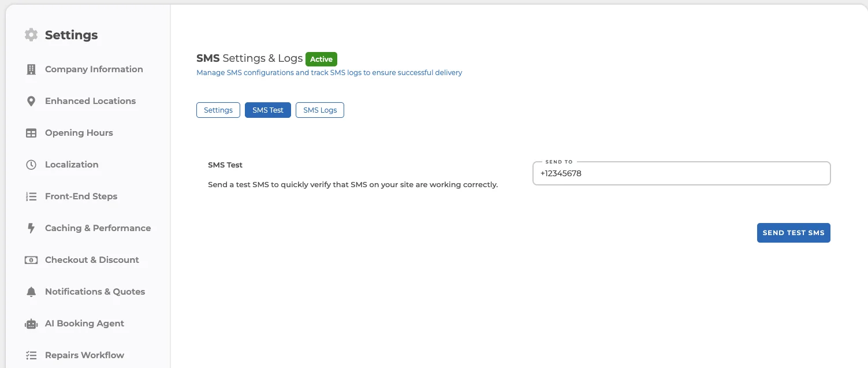Click the Settings gear icon in sidebar header
The height and width of the screenshot is (368, 868).
pos(31,35)
